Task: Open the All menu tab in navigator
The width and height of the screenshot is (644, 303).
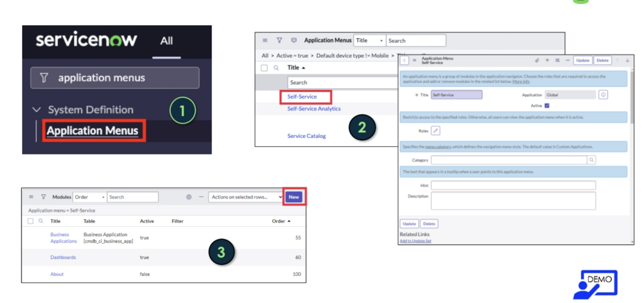Action: click(x=167, y=41)
